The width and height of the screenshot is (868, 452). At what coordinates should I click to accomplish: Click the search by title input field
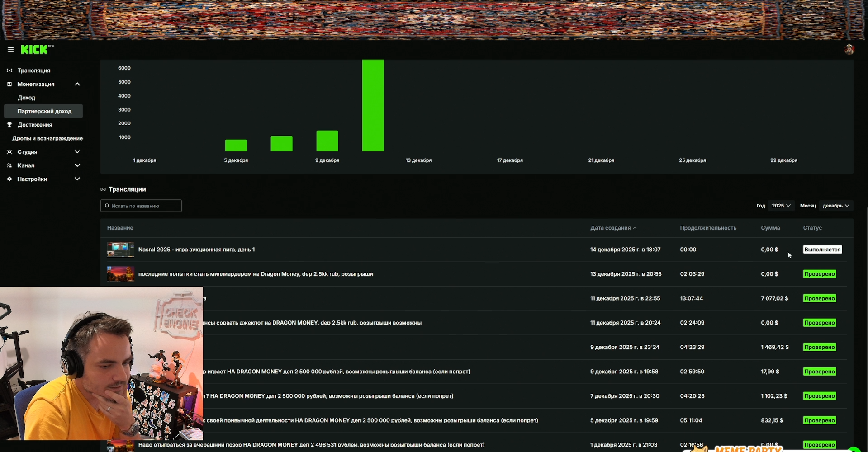tap(141, 206)
